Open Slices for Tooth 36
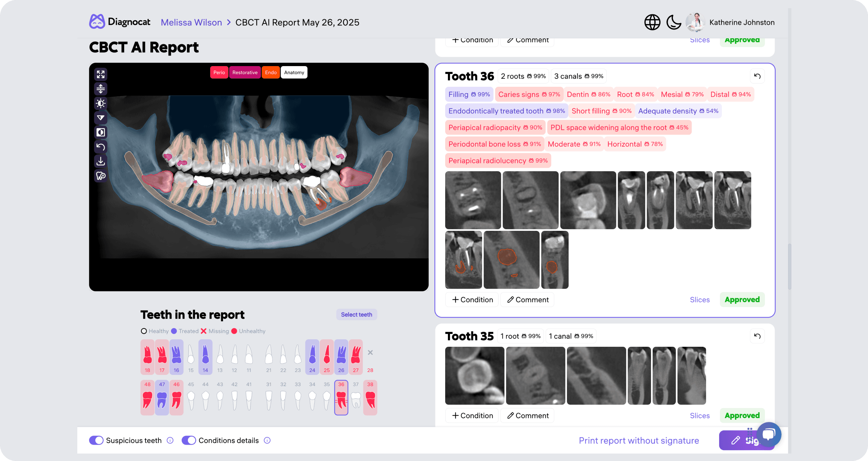The width and height of the screenshot is (868, 461). (700, 300)
